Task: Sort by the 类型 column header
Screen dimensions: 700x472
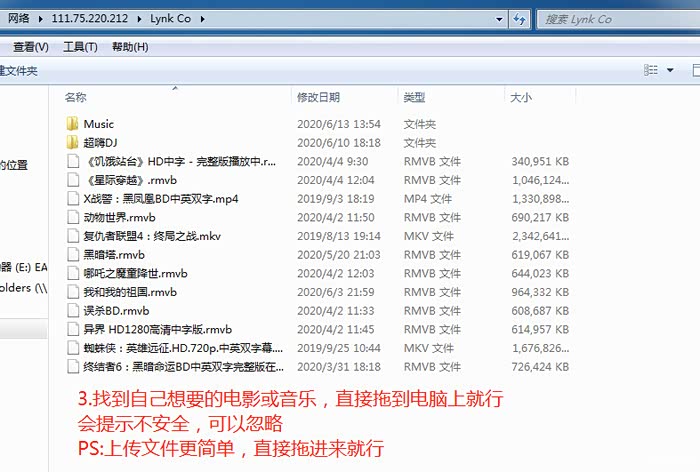Action: point(414,97)
